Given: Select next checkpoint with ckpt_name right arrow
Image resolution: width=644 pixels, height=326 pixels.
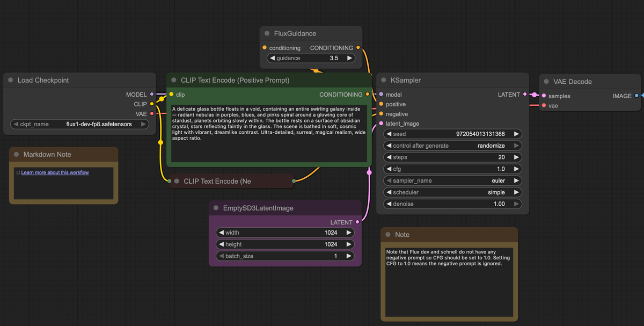Looking at the screenshot, I should pyautogui.click(x=143, y=124).
